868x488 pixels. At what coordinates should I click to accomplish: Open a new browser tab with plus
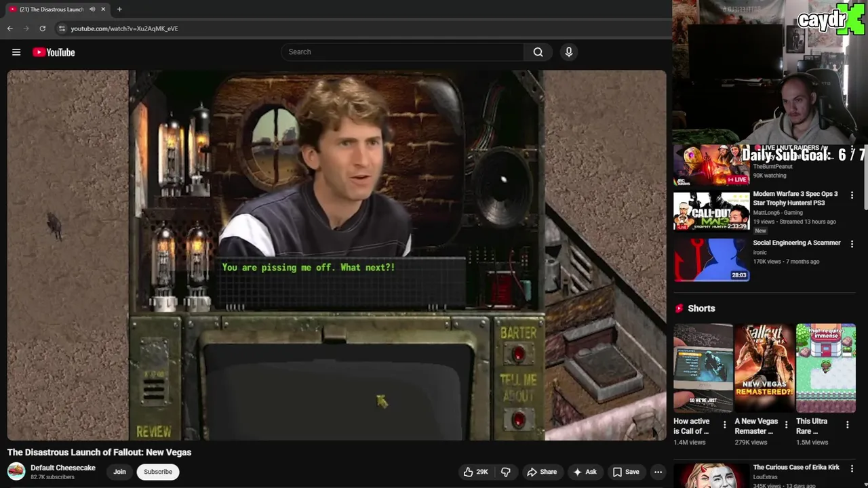(119, 9)
